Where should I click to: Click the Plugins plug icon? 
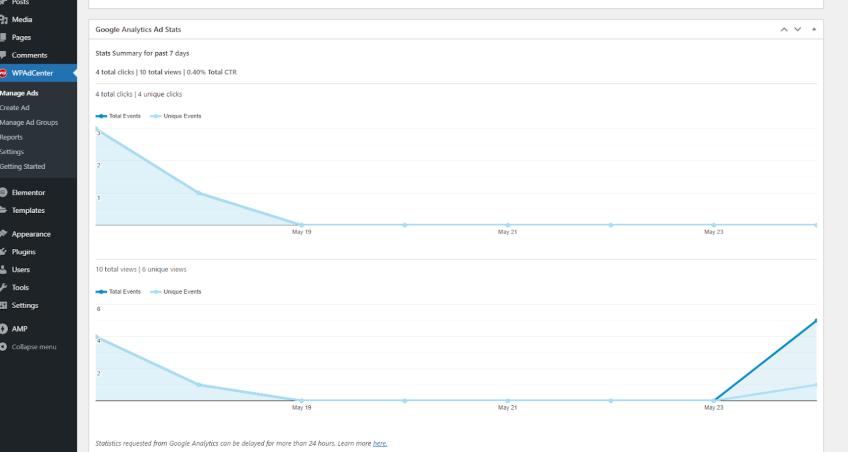[3, 252]
